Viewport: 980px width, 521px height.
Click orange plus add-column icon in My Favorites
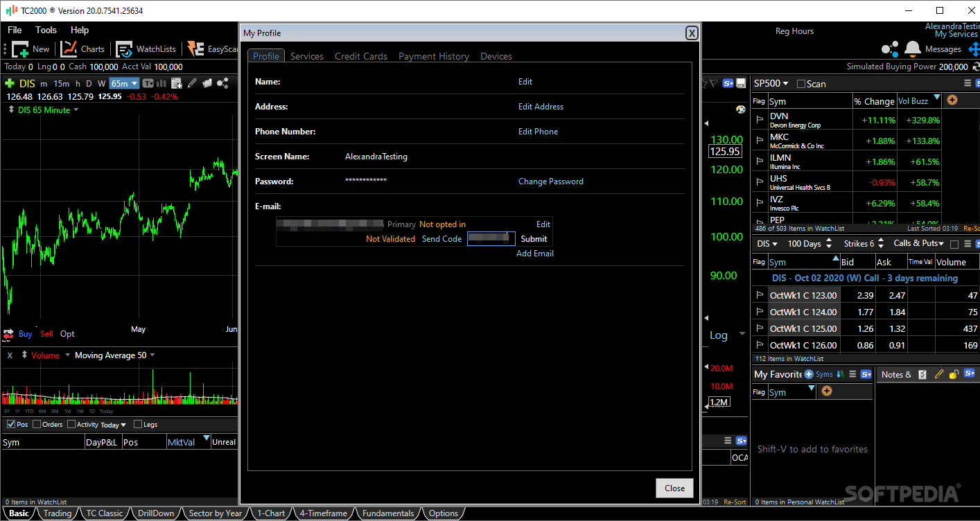point(826,391)
